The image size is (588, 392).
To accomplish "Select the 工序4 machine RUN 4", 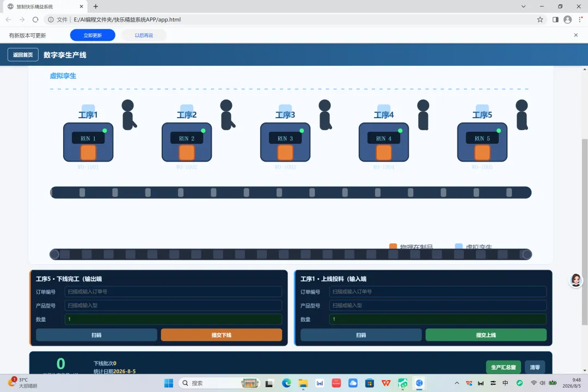I will pos(384,142).
